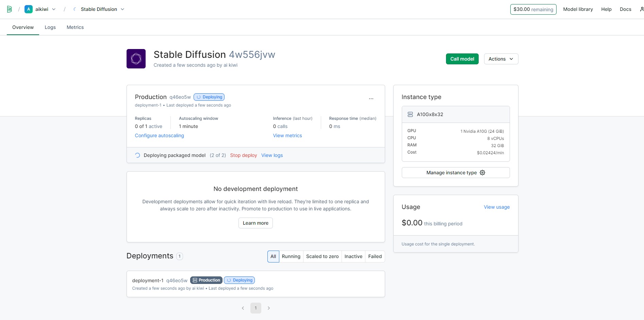This screenshot has width=644, height=320.
Task: Click View usage link
Action: pos(497,207)
